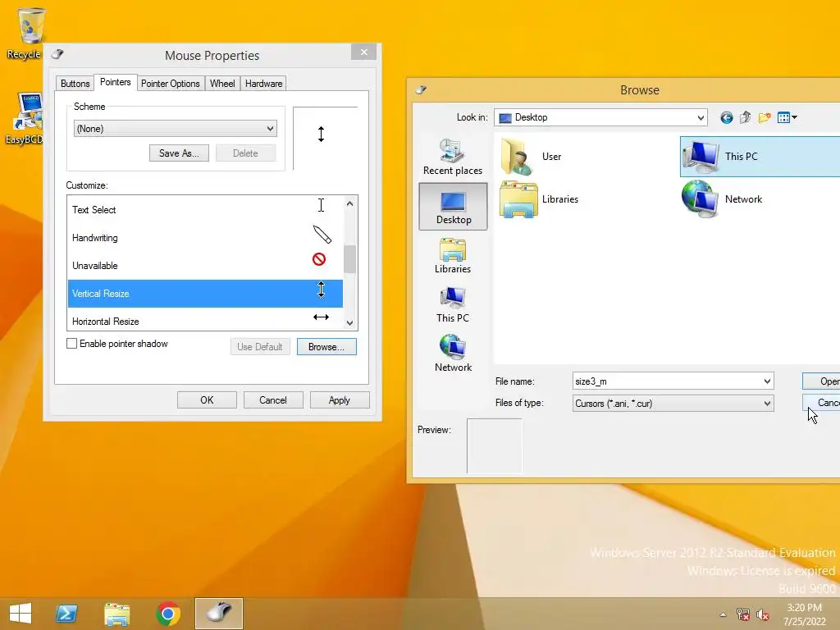840x630 pixels.
Task: Open the Recycle Bin desktop icon
Action: 25,33
